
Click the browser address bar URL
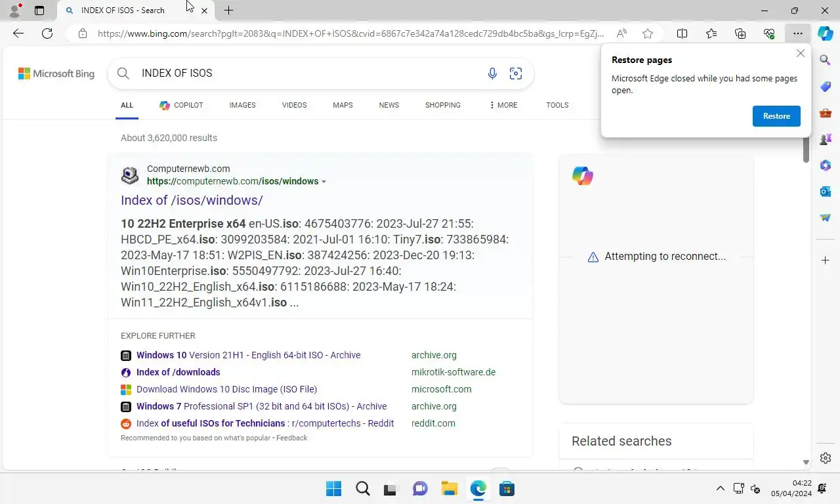[351, 33]
